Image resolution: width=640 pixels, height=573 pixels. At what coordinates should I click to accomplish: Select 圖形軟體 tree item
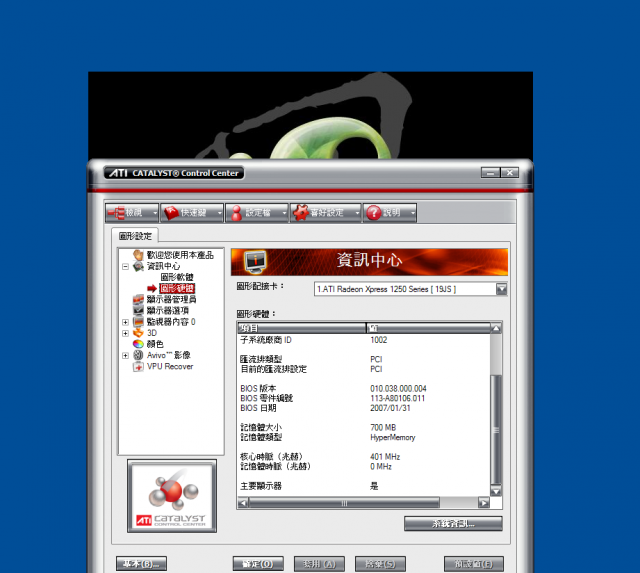(177, 277)
